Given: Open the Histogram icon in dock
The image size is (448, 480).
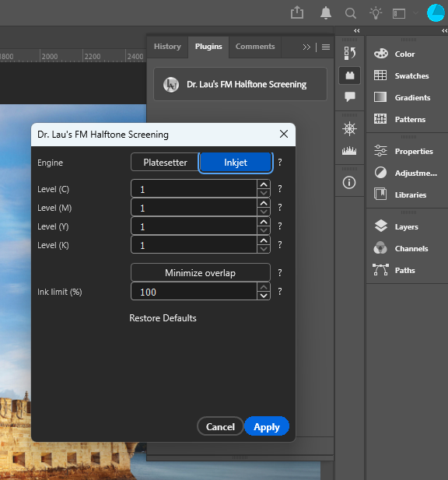Looking at the screenshot, I should point(349,150).
